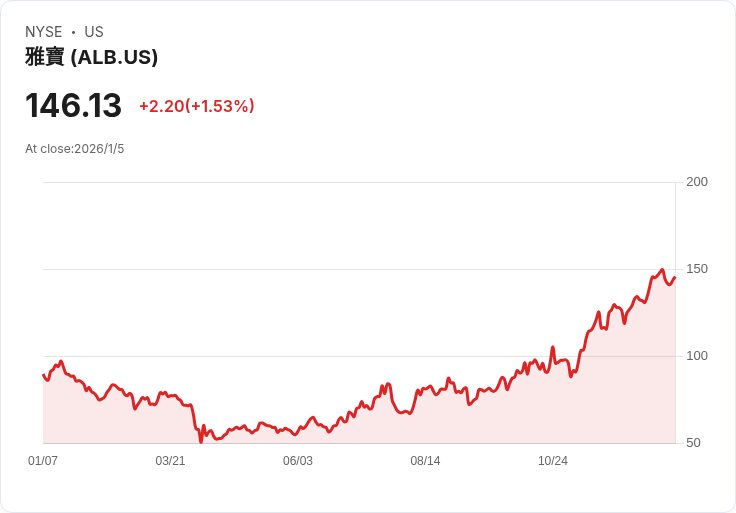Click the 06/03 x-axis date label
This screenshot has height=513, width=736.
pos(298,460)
